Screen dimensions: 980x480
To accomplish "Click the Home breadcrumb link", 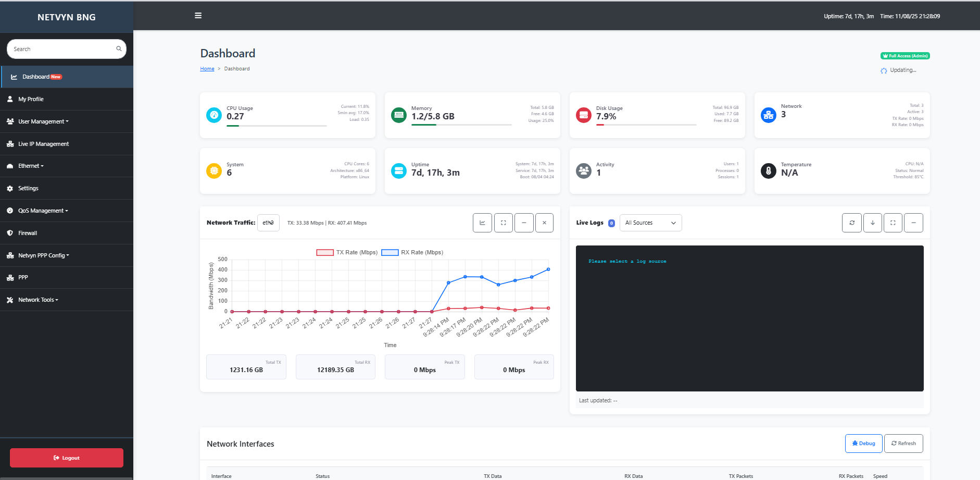I will click(x=207, y=69).
